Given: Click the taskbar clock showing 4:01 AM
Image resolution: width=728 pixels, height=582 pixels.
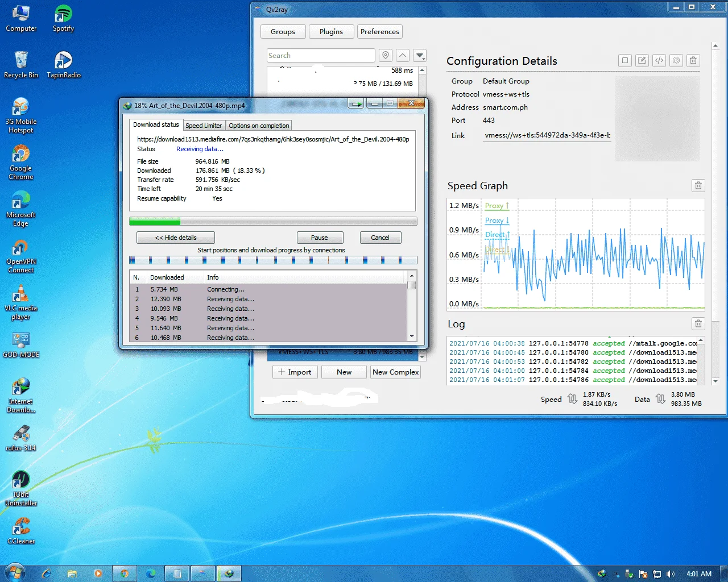Looking at the screenshot, I should click(699, 574).
